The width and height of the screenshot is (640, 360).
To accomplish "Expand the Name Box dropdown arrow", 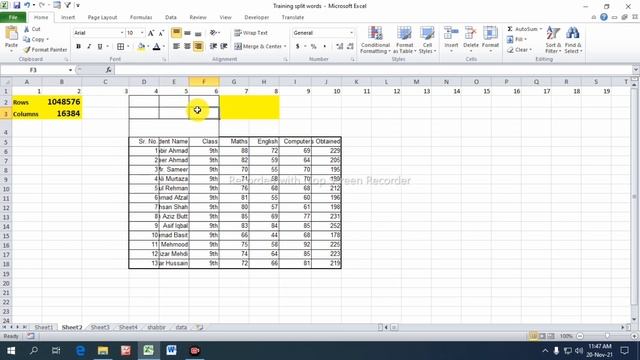I will (70, 70).
